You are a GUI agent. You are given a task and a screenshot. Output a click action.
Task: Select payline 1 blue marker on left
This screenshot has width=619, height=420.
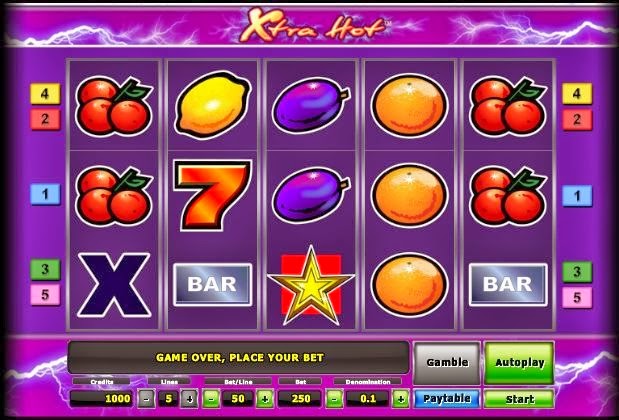(45, 194)
